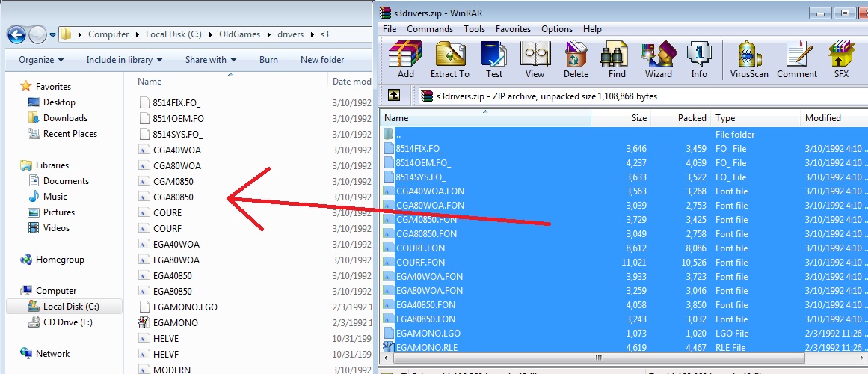Open Downloads in Explorer sidebar
Screen dimensions: 868x374
pos(57,118)
